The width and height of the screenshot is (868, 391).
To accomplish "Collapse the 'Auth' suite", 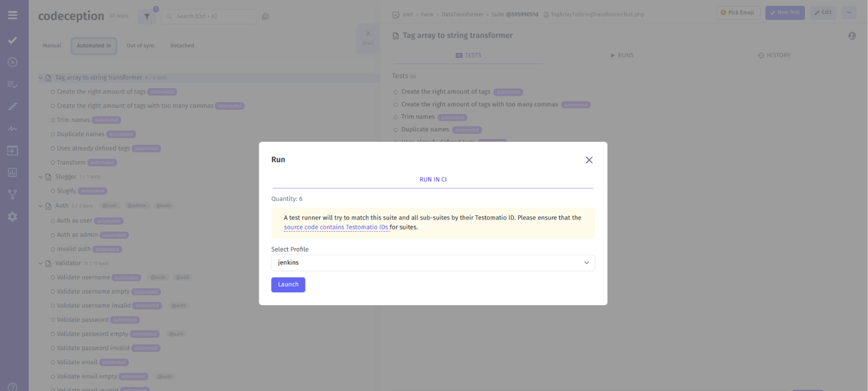I will tap(40, 205).
